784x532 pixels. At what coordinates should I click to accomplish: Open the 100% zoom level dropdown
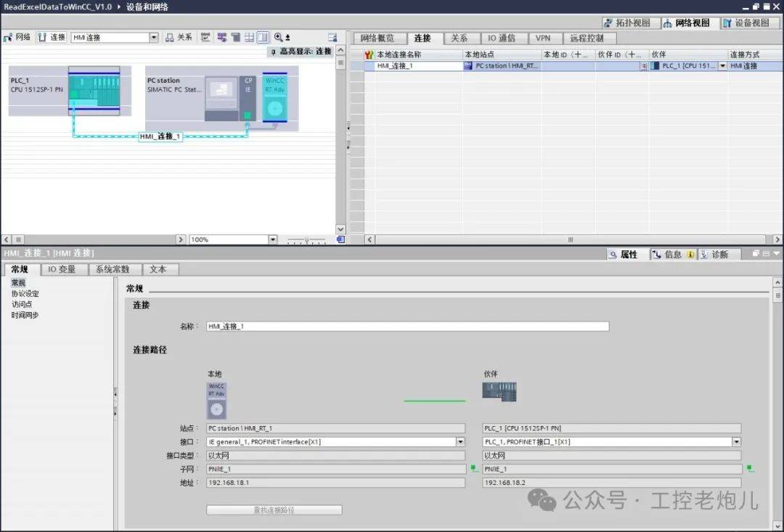click(x=273, y=240)
